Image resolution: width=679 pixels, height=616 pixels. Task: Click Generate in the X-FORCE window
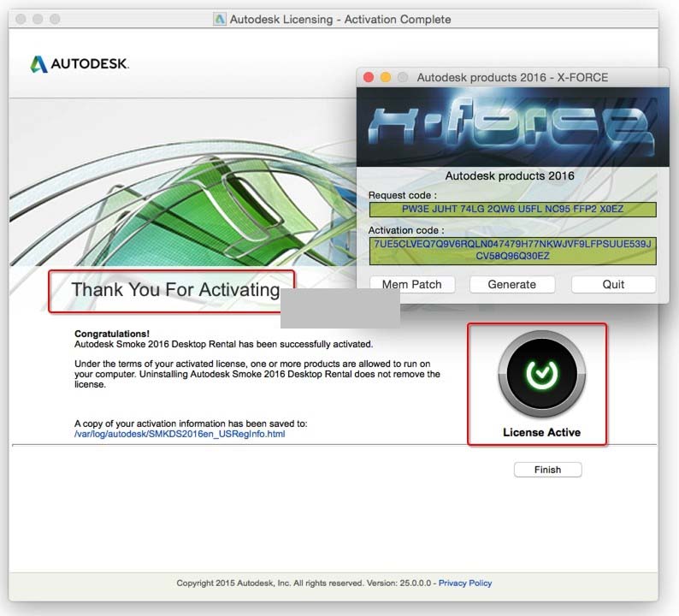pos(512,285)
